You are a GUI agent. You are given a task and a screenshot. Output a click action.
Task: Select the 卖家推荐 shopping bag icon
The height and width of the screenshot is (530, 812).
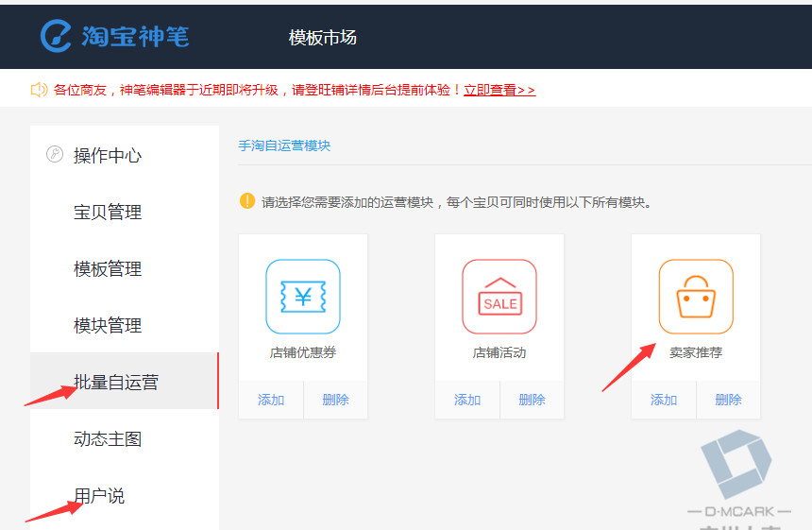696,297
